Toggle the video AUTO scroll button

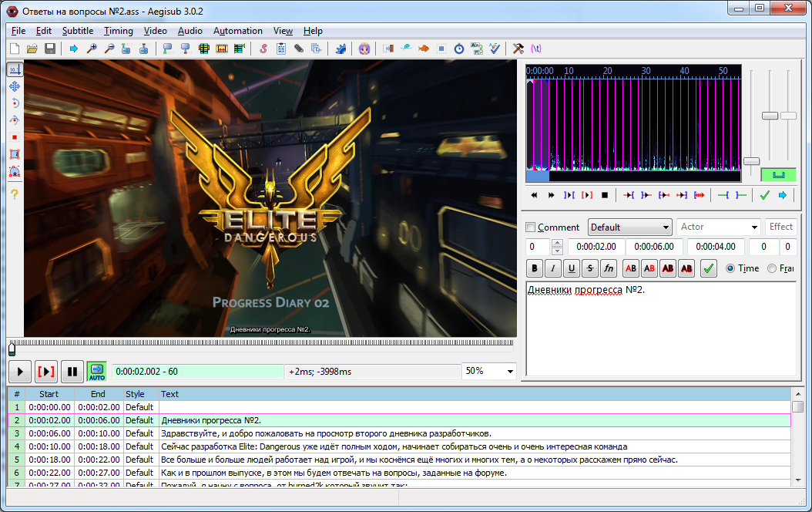point(96,372)
